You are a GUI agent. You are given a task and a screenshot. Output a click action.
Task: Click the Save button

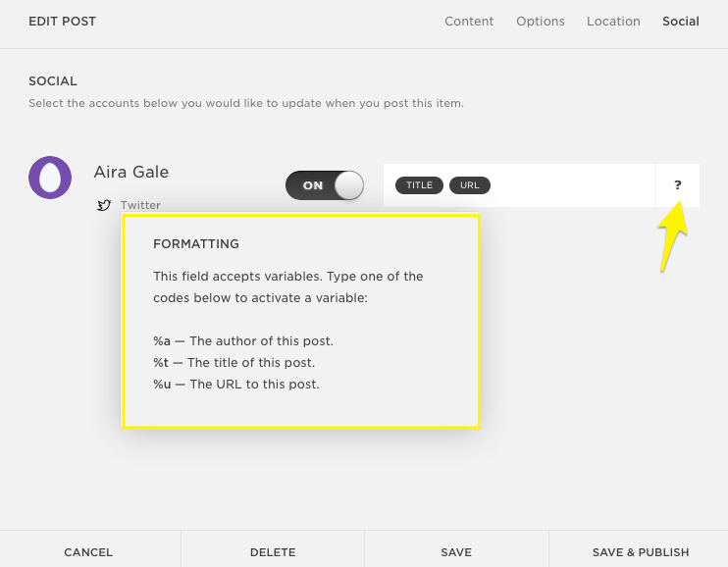pyautogui.click(x=456, y=552)
